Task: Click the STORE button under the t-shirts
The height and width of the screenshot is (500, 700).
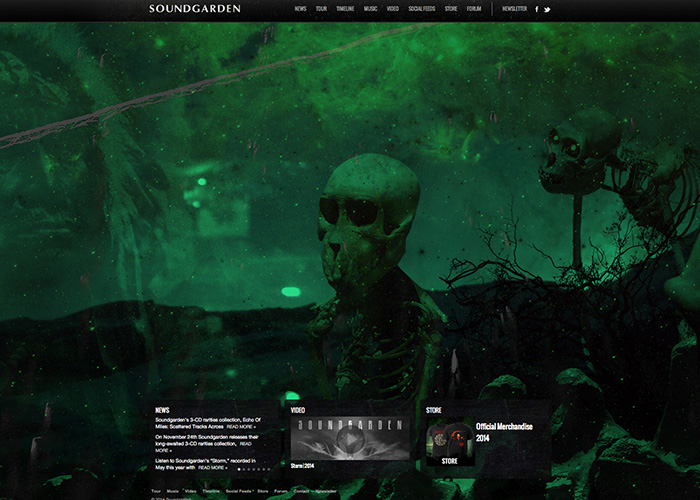Action: (450, 461)
